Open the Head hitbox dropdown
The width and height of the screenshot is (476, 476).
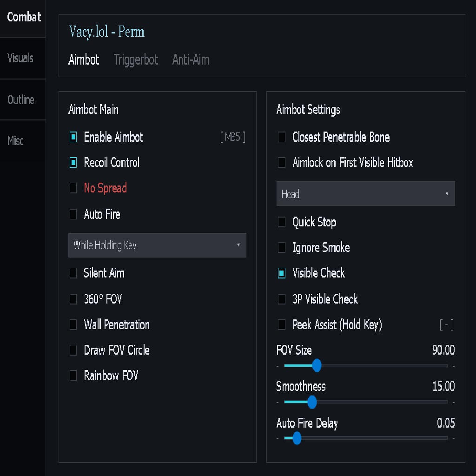click(365, 194)
